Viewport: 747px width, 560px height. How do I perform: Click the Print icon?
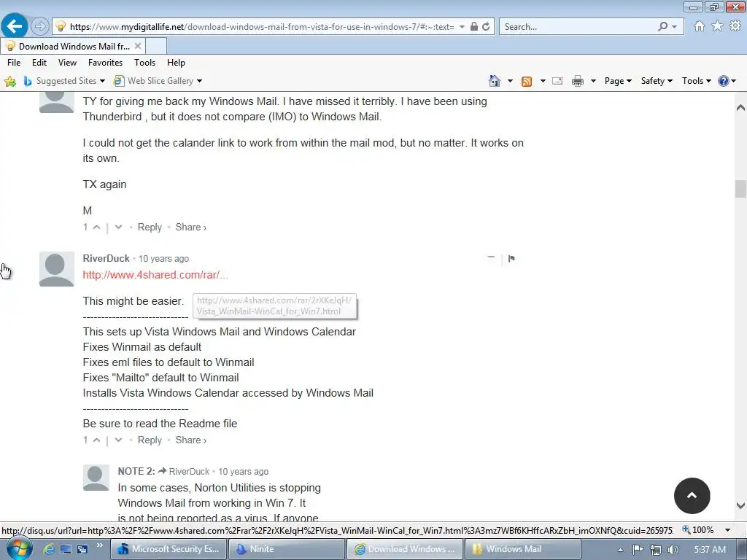(578, 81)
